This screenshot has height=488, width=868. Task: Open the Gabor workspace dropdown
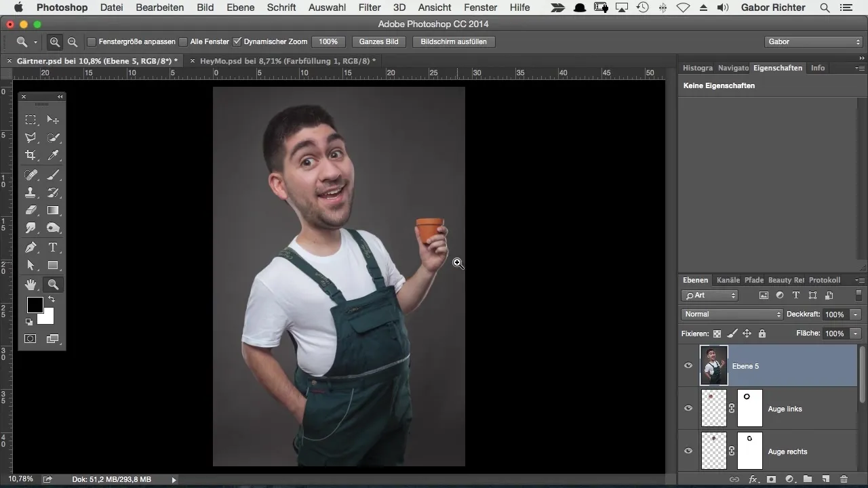[x=813, y=42]
